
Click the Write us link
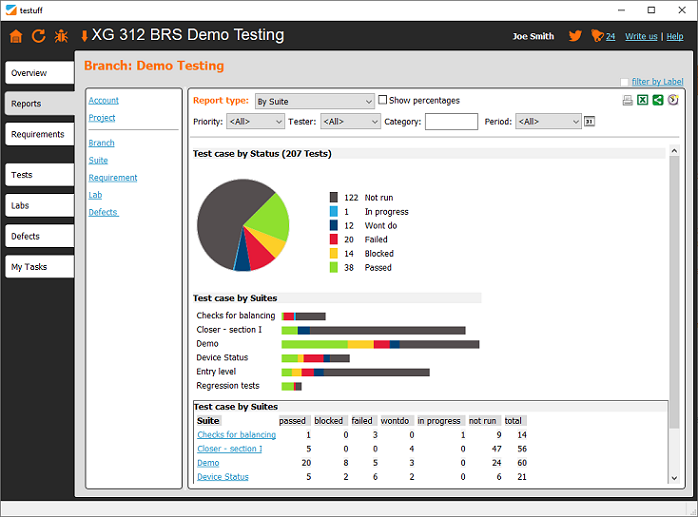coord(641,37)
